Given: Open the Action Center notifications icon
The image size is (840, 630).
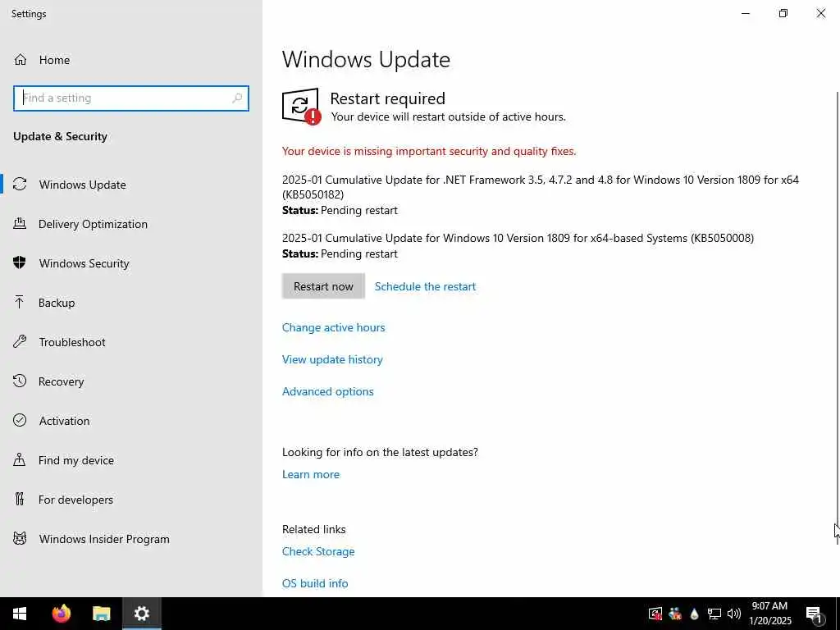Looking at the screenshot, I should point(814,614).
